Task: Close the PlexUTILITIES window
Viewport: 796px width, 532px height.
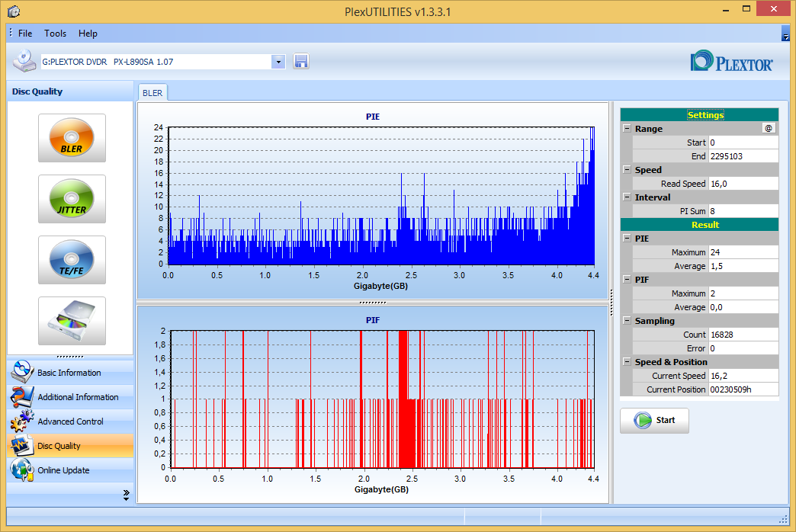Action: click(x=774, y=8)
